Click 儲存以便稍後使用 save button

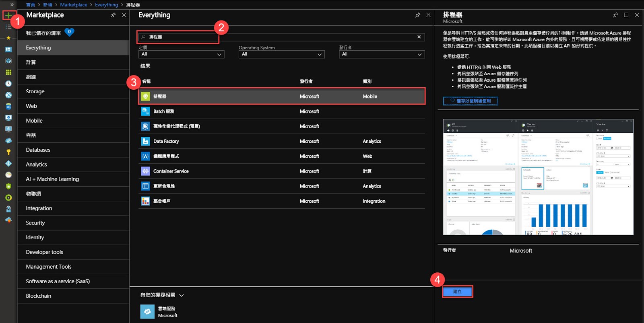[471, 101]
